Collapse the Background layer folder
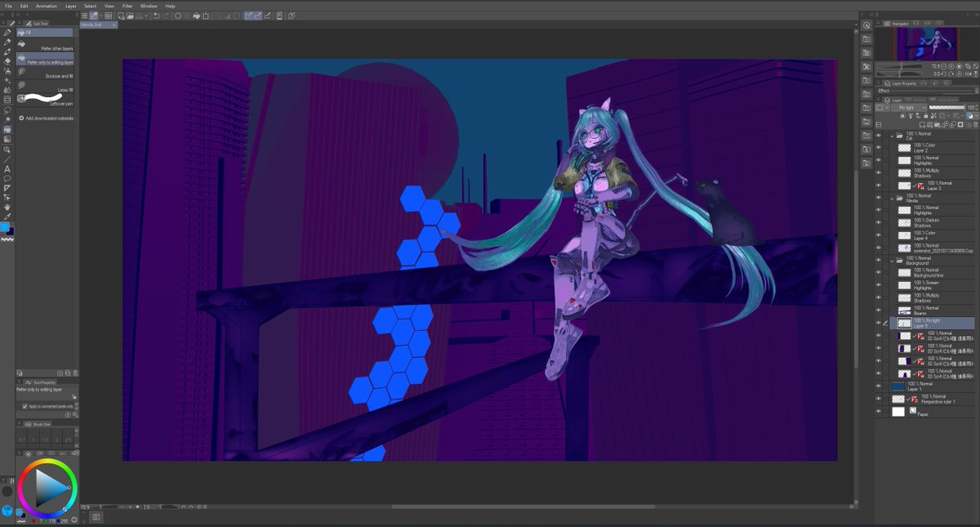980x527 pixels. click(x=893, y=262)
